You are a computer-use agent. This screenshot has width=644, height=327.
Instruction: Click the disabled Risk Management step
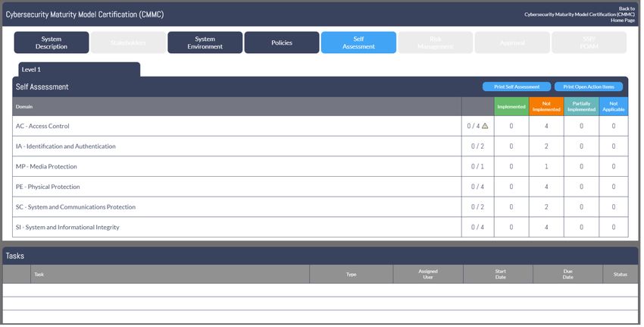point(436,42)
